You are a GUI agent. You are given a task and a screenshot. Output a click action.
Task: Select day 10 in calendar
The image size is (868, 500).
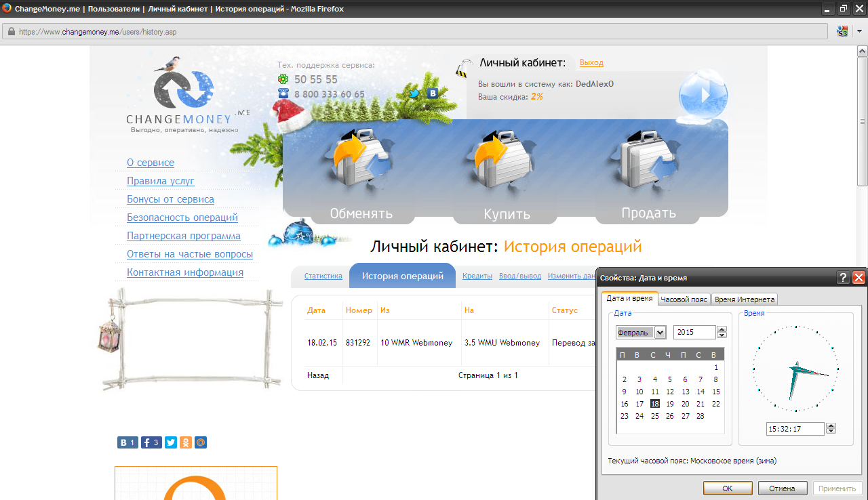click(x=639, y=392)
